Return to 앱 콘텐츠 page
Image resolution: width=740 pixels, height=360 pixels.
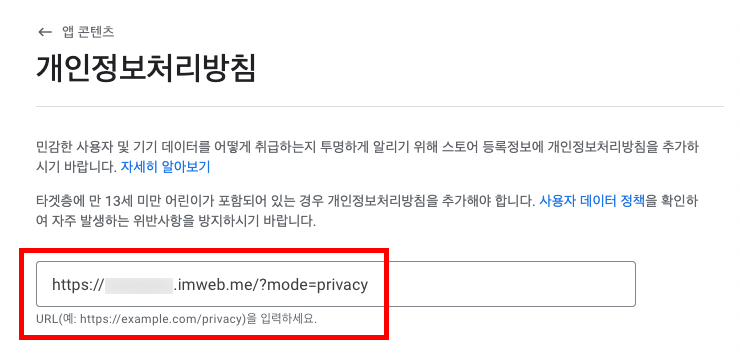pos(88,32)
